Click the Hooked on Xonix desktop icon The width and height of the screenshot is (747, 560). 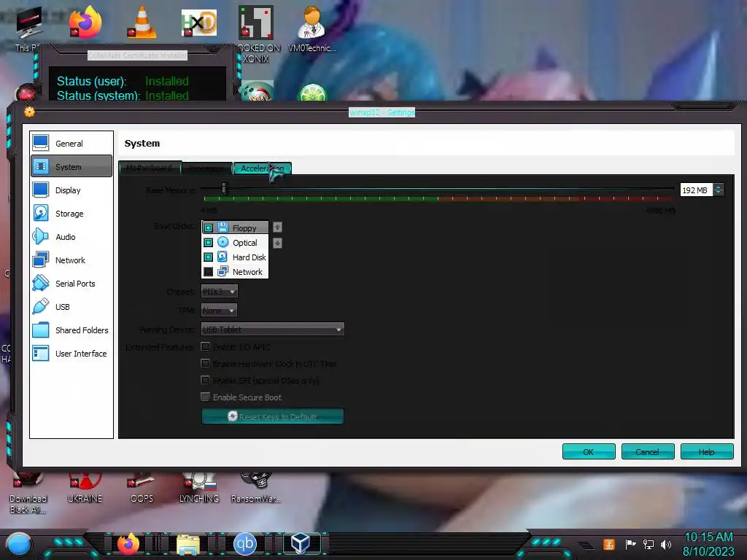[256, 23]
